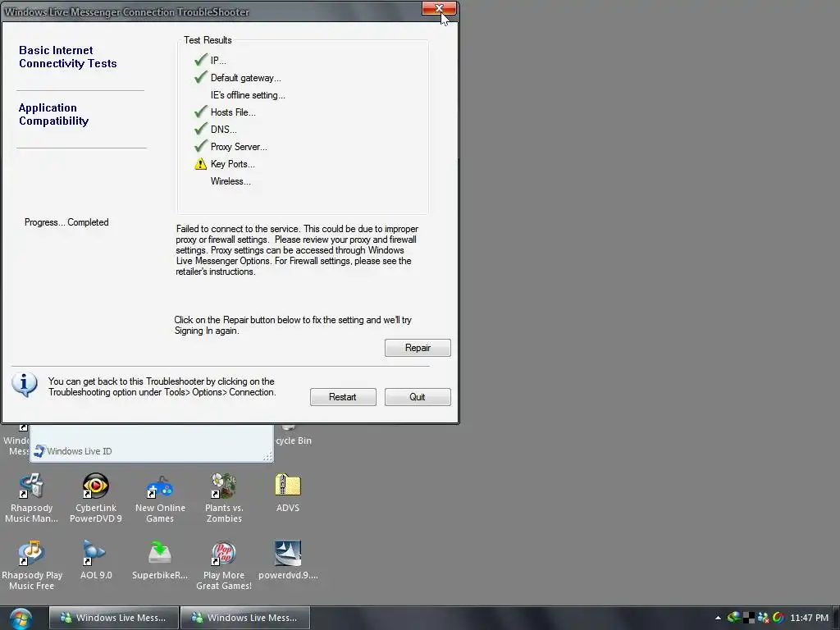840x630 pixels.
Task: Click the check mark beside Default gateway
Action: 201,77
